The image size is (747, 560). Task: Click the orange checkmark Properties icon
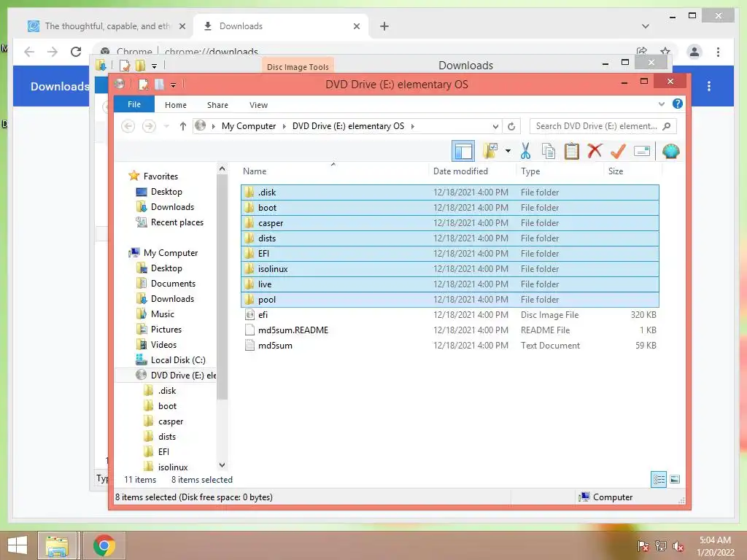tap(618, 152)
